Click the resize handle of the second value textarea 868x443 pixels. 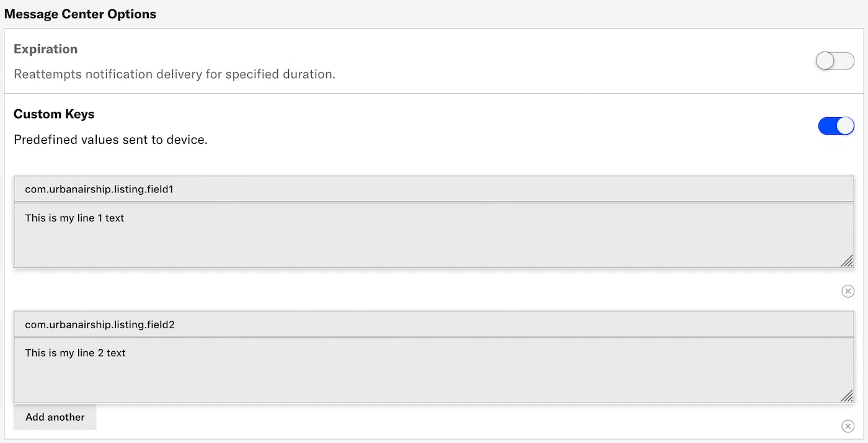pos(848,396)
